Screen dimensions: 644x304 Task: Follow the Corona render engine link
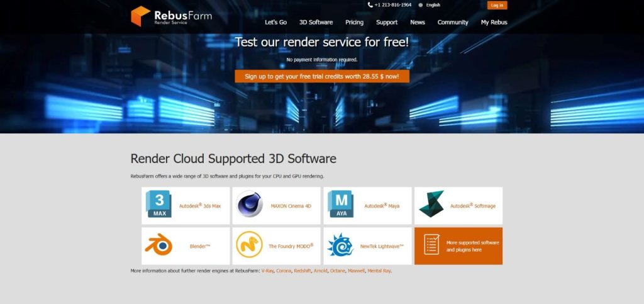[284, 271]
